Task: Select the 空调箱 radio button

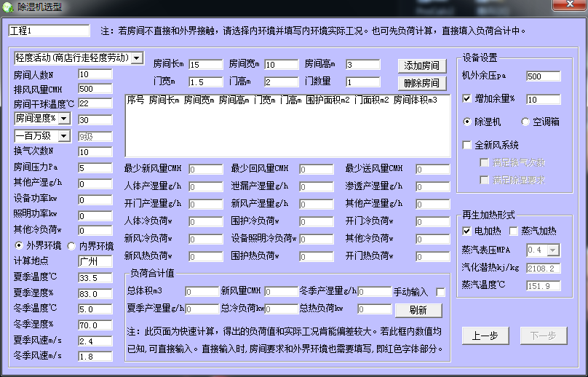Action: click(525, 122)
